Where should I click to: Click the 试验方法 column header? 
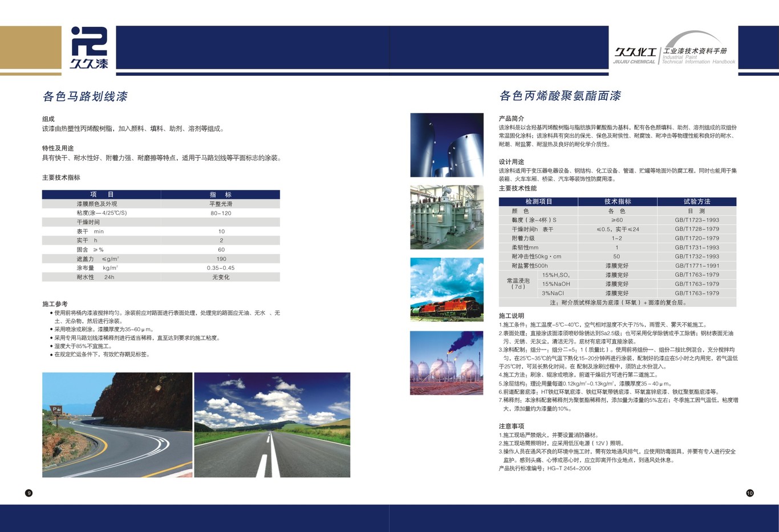[697, 201]
